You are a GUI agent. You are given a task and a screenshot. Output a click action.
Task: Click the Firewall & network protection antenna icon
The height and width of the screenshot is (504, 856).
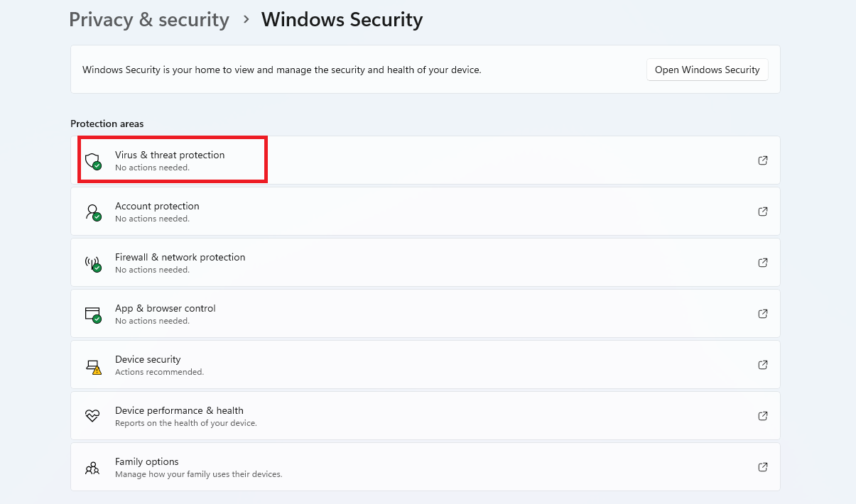[93, 263]
